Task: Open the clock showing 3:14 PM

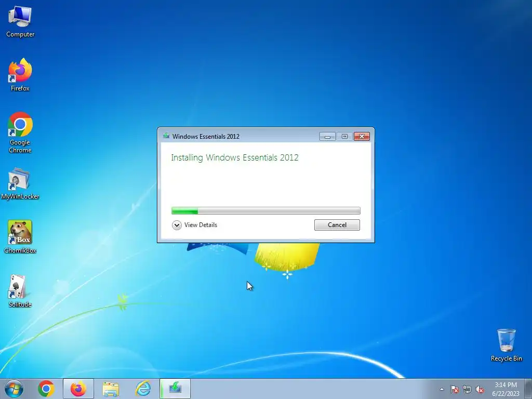Action: coord(506,389)
